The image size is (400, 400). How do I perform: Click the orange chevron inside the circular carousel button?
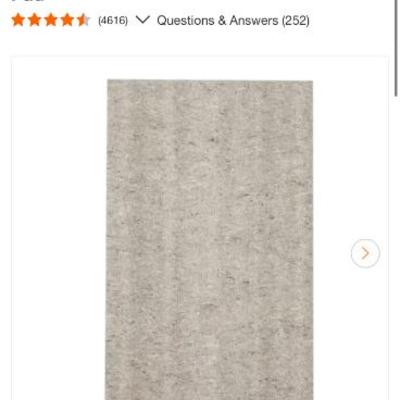[366, 253]
